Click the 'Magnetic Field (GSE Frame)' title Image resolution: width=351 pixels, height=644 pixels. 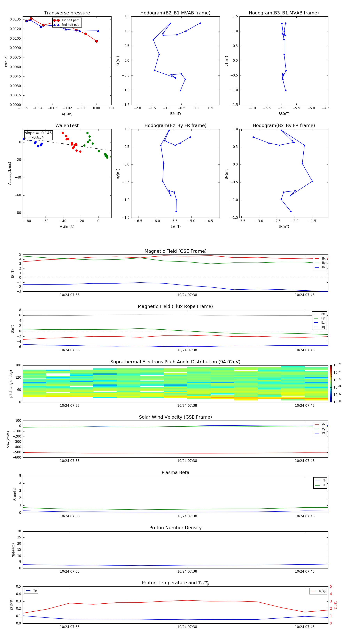click(175, 251)
